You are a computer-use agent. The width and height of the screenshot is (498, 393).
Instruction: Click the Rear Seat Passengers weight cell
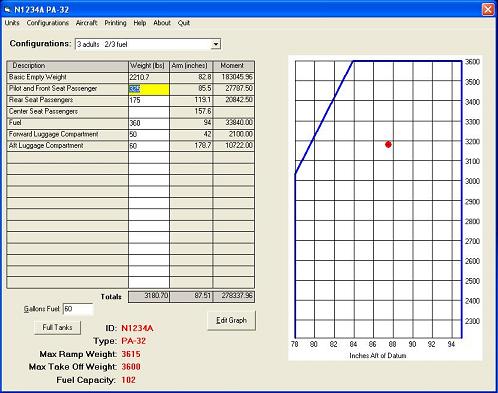pyautogui.click(x=149, y=100)
